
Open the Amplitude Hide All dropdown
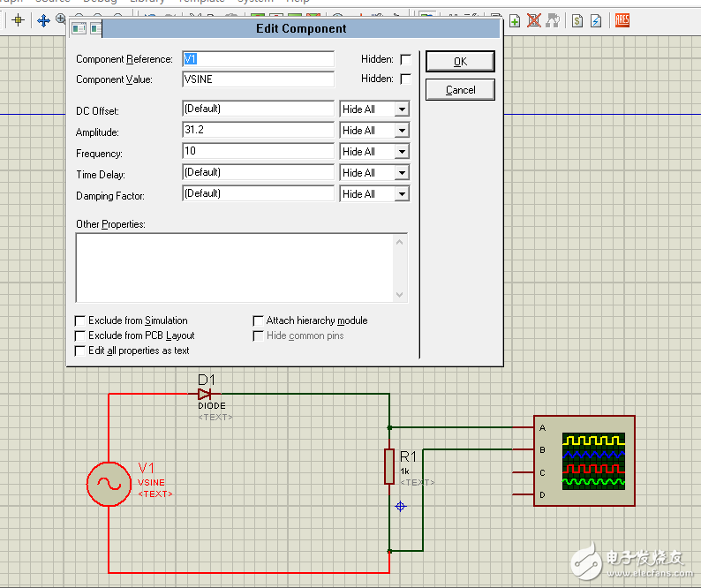point(402,131)
